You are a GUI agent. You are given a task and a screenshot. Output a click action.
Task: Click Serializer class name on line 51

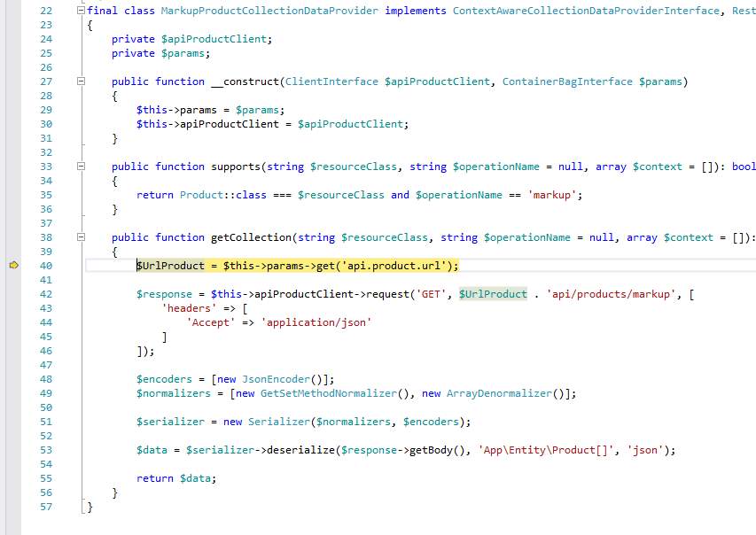[279, 422]
